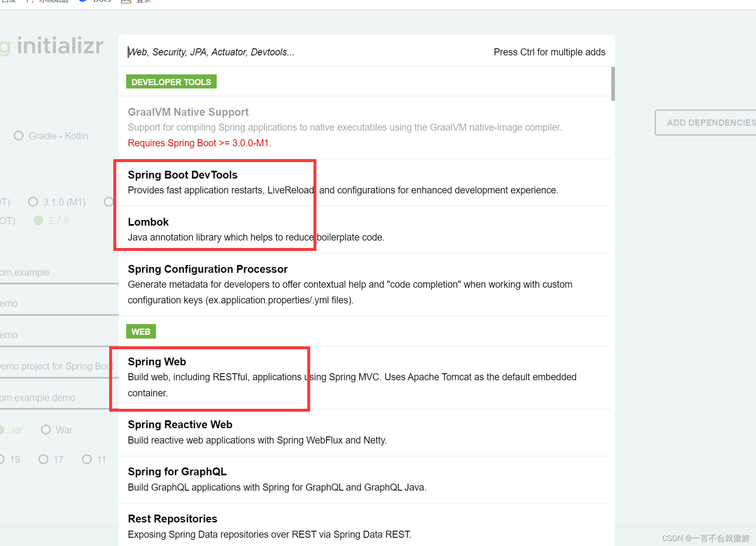
Task: Add the Spring Boot DevTools dependency
Action: pos(365,182)
